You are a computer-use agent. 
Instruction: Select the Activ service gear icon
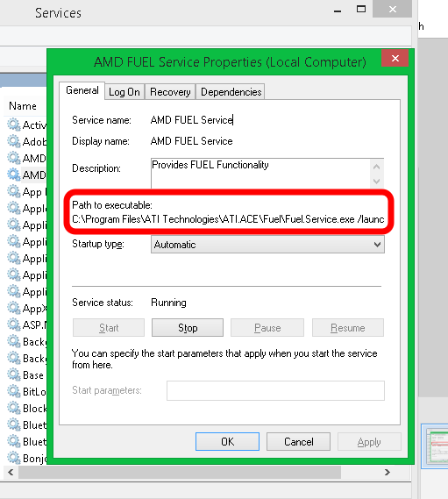click(x=14, y=125)
